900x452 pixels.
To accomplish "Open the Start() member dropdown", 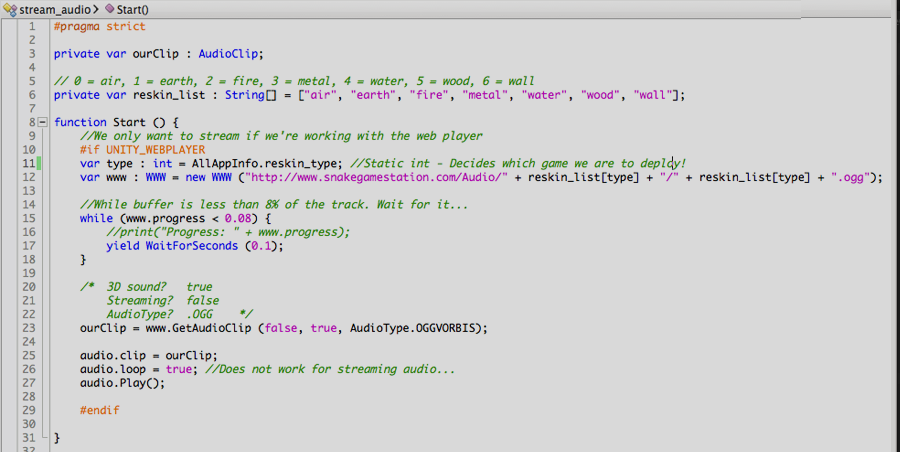I will (133, 8).
